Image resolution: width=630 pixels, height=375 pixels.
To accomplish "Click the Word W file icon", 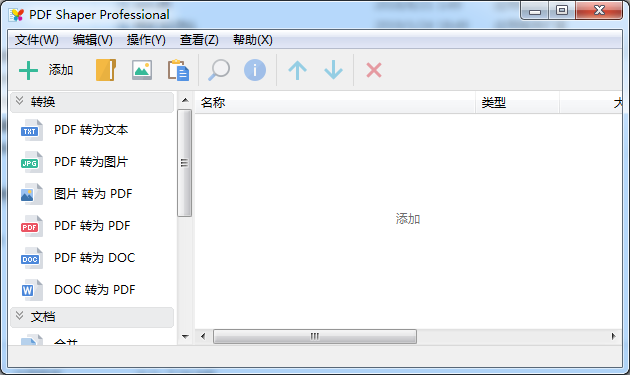I will (x=32, y=290).
